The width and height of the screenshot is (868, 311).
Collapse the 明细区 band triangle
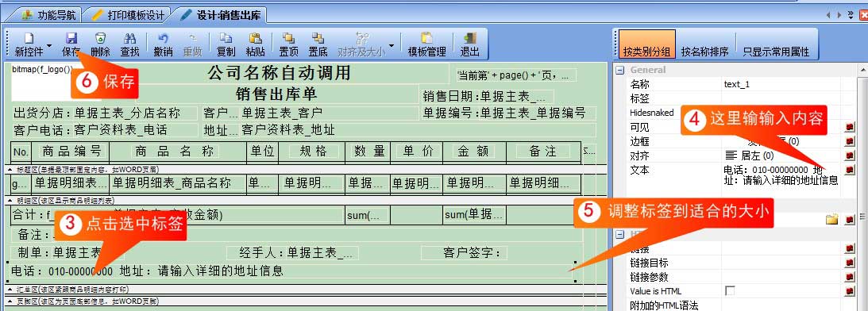point(10,200)
